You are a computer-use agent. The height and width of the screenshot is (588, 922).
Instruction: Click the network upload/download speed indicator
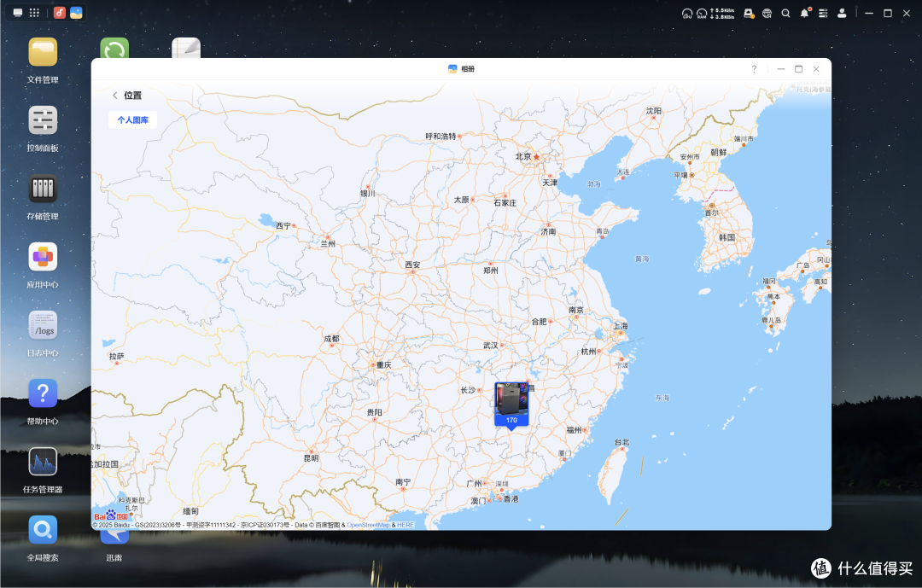722,14
